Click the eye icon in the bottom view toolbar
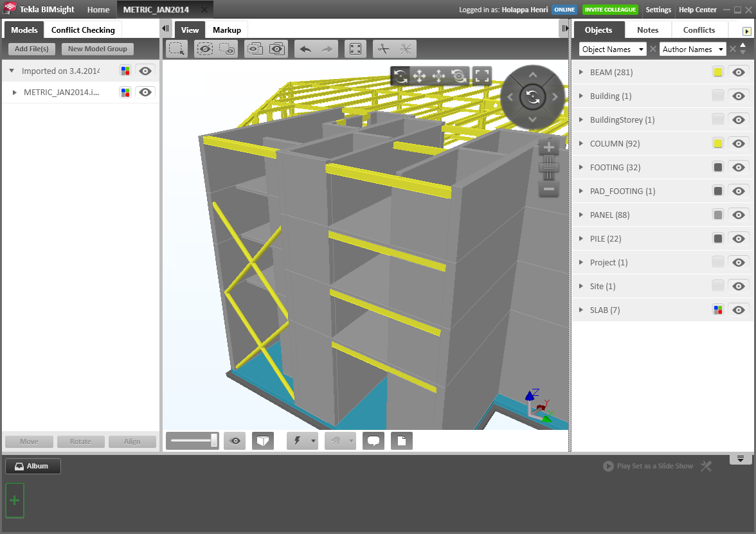The width and height of the screenshot is (756, 534). tap(235, 441)
